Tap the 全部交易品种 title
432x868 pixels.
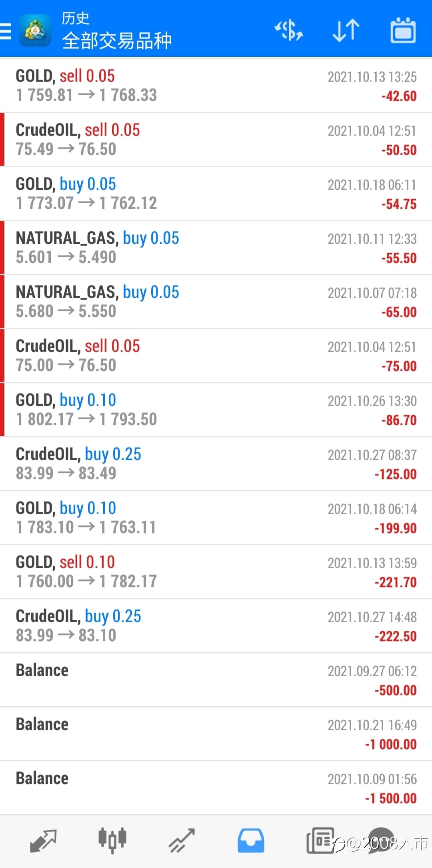tap(117, 40)
